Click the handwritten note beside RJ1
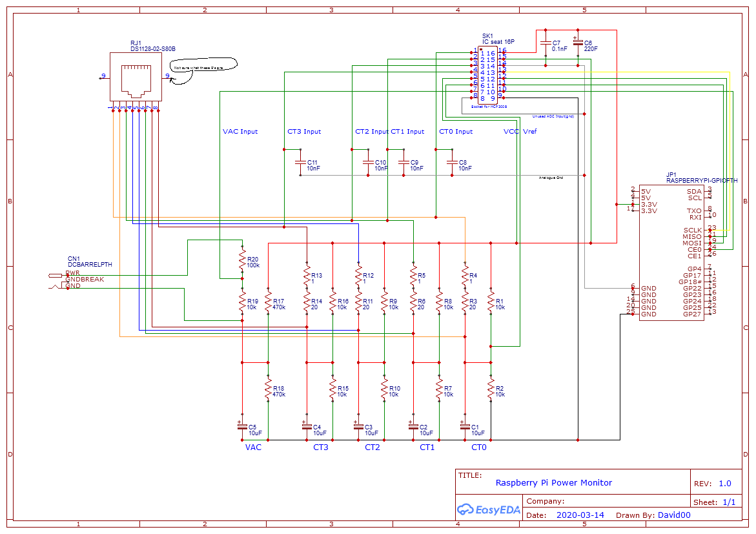This screenshot has width=756, height=534. pos(203,68)
